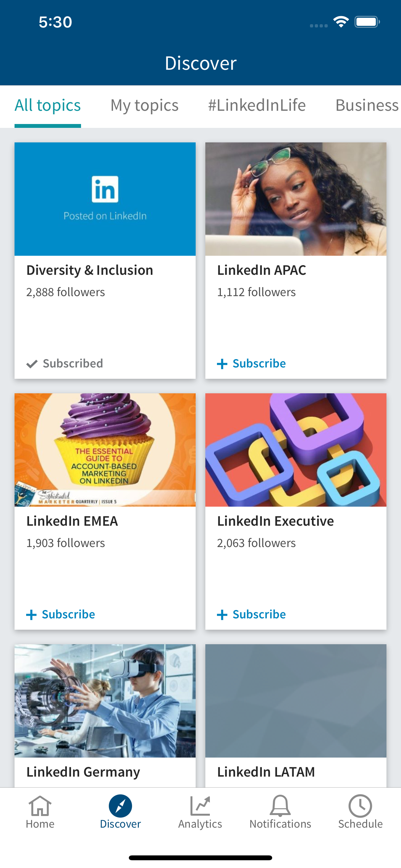401x868 pixels.
Task: Open the Schedule clock icon
Action: point(360,806)
